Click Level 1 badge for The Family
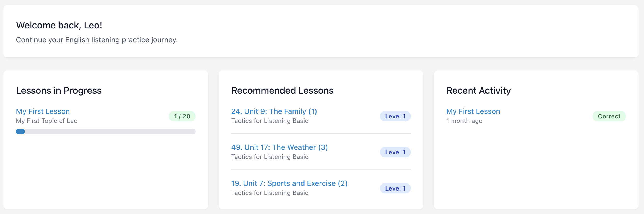The width and height of the screenshot is (644, 214). coord(395,116)
